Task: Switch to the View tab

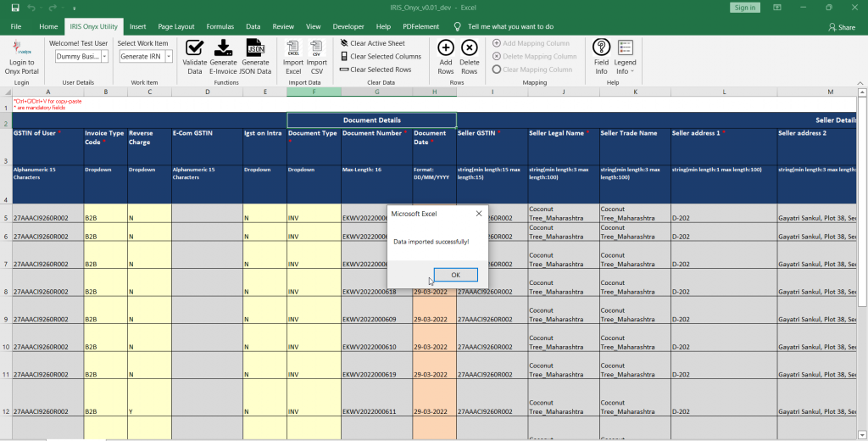Action: (x=314, y=26)
